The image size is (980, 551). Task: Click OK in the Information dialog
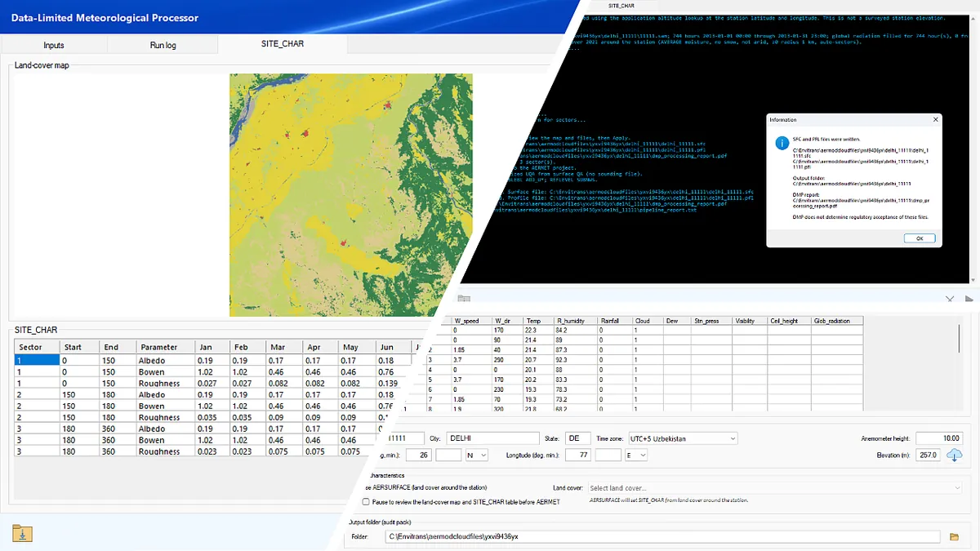click(x=920, y=238)
